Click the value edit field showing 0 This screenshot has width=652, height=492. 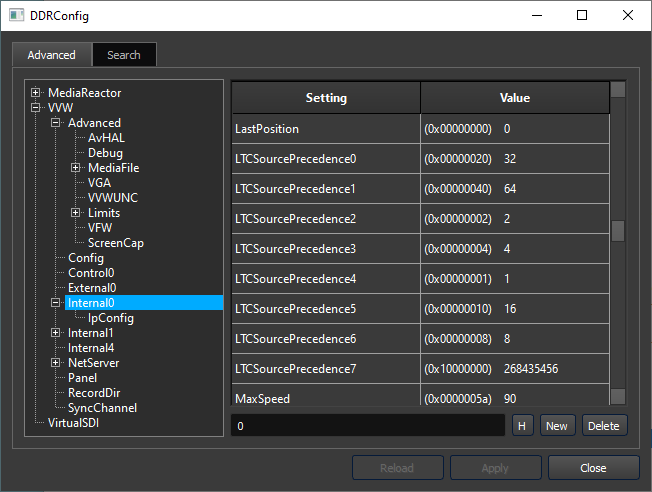point(368,425)
